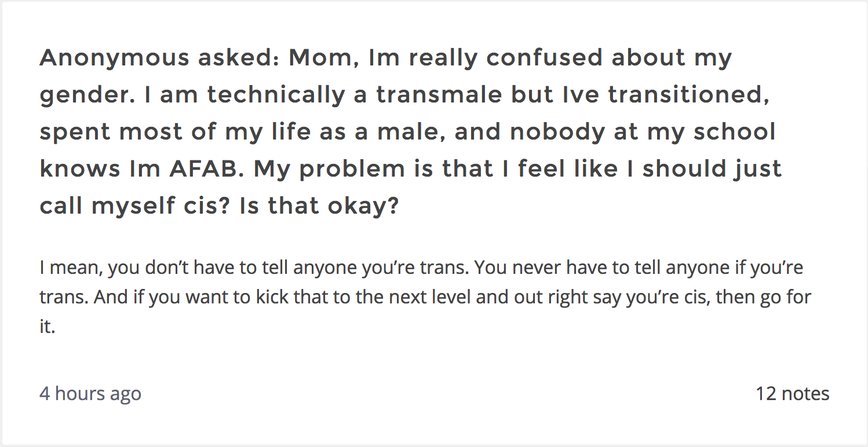This screenshot has height=447, width=868.
Task: Select the heading line starting 'gender. I am technically'
Action: pyautogui.click(x=404, y=95)
